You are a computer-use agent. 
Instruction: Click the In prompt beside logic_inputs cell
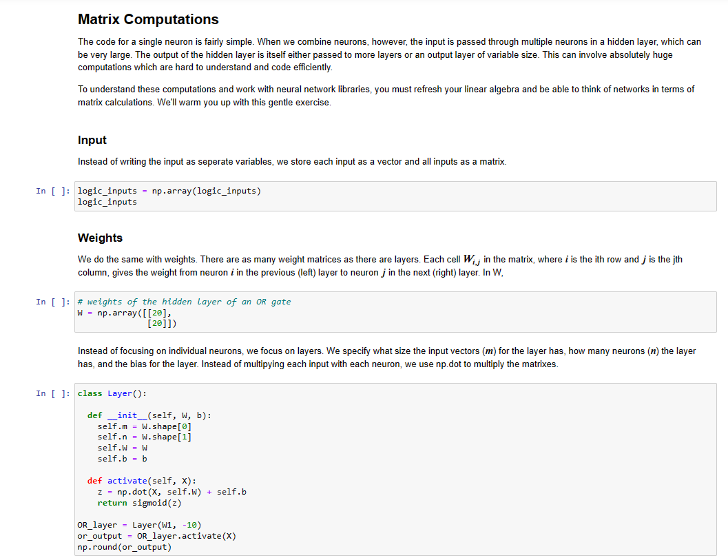pyautogui.click(x=53, y=191)
